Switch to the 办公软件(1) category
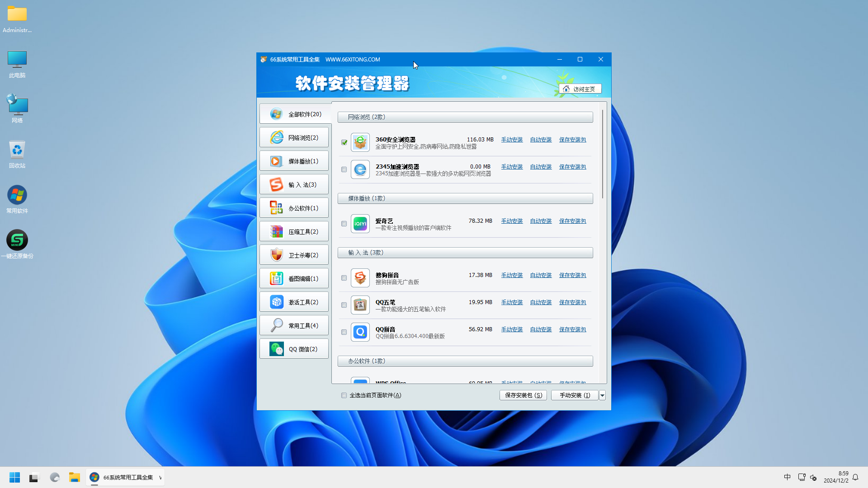This screenshot has height=488, width=868. tap(294, 208)
